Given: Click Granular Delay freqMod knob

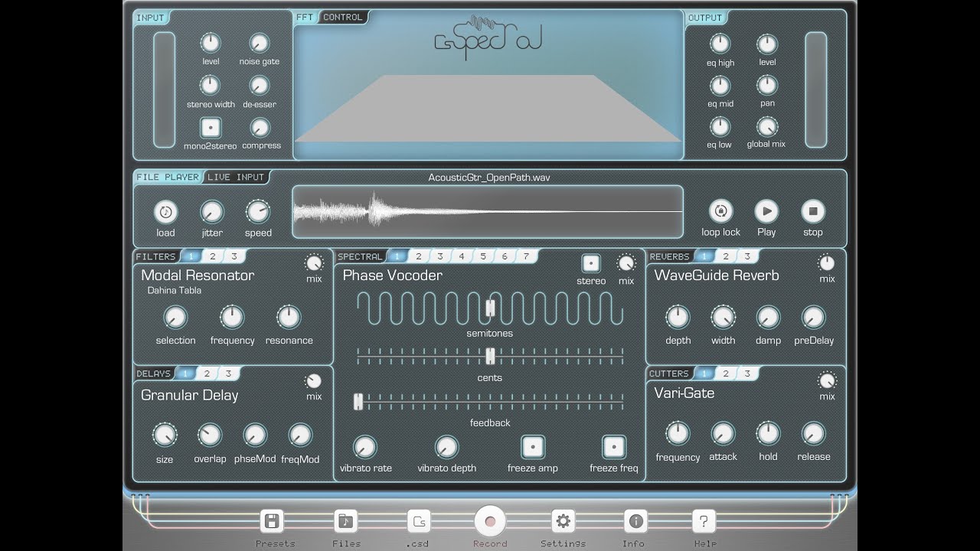Looking at the screenshot, I should pyautogui.click(x=300, y=435).
